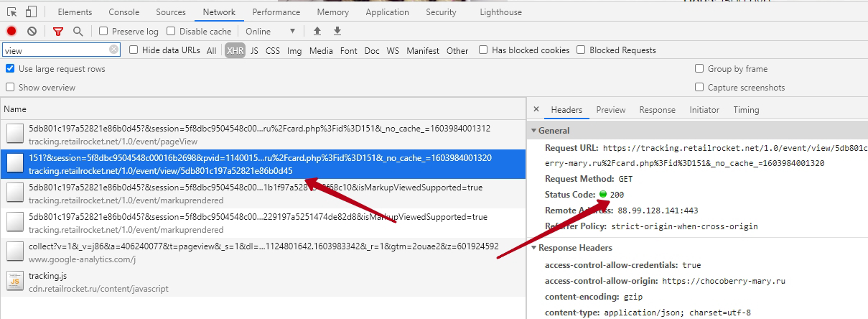Image resolution: width=868 pixels, height=319 pixels.
Task: Select the JS resource type filter
Action: [x=254, y=50]
